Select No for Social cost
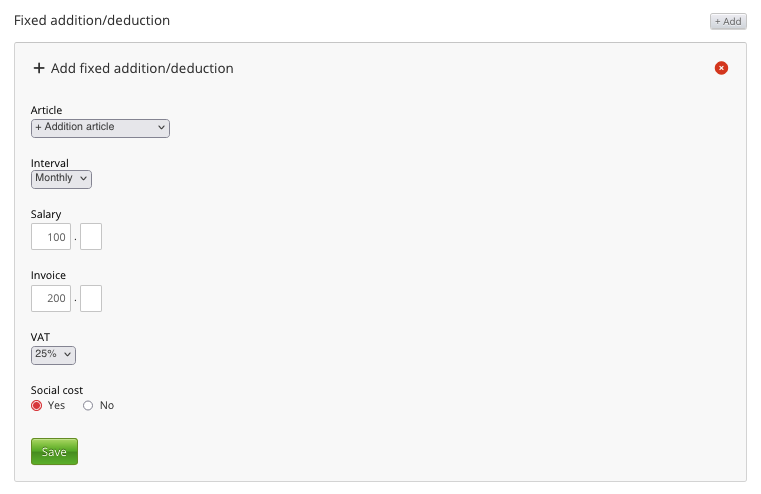 88,405
